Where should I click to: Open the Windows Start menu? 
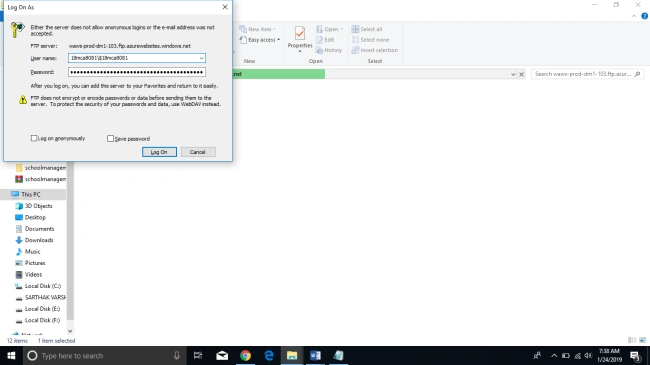pos(11,355)
